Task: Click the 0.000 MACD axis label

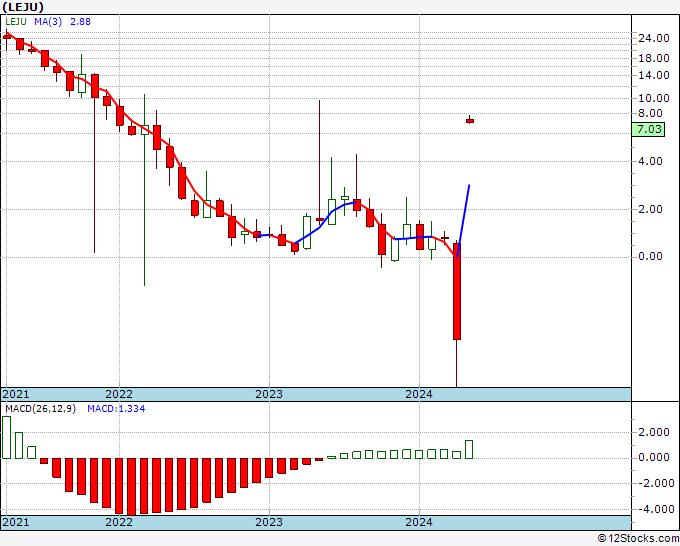Action: tap(654, 458)
